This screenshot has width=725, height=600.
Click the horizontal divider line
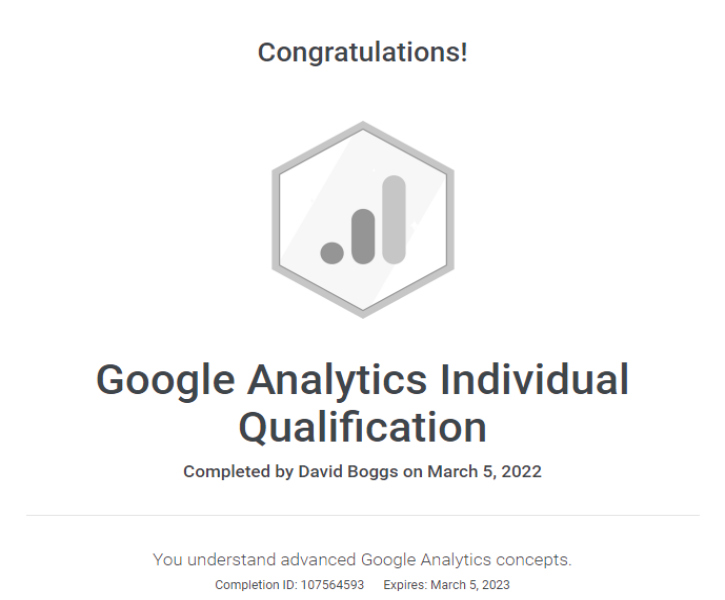[x=363, y=515]
